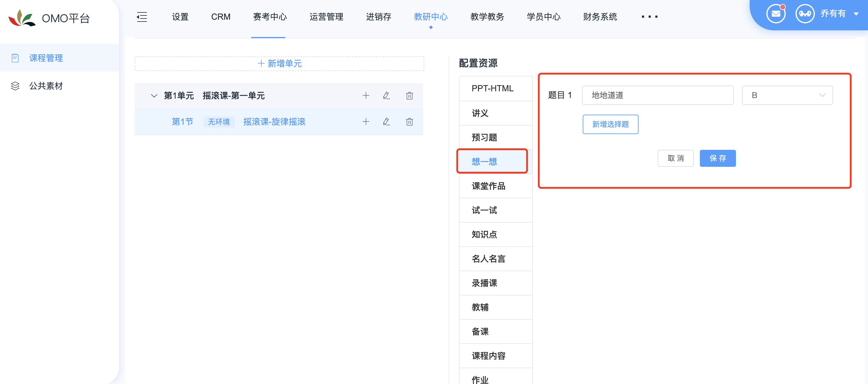The image size is (868, 384).
Task: Open the 教研中心 menu
Action: (x=431, y=17)
